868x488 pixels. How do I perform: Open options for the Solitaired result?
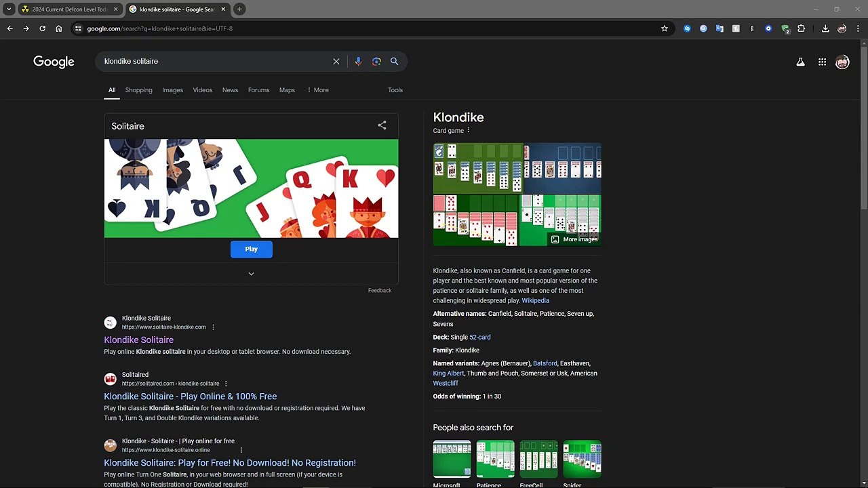(x=226, y=384)
